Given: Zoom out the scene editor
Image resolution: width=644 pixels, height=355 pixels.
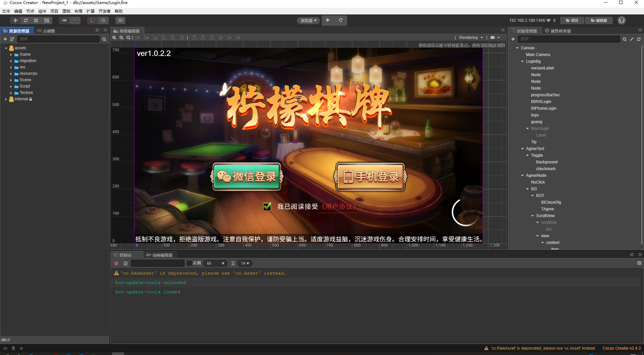Looking at the screenshot, I should [x=121, y=38].
